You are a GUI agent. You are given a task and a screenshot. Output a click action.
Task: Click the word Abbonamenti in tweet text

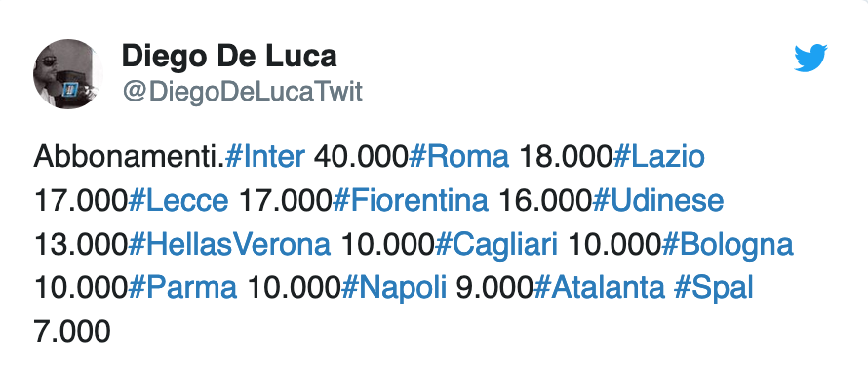(x=127, y=157)
